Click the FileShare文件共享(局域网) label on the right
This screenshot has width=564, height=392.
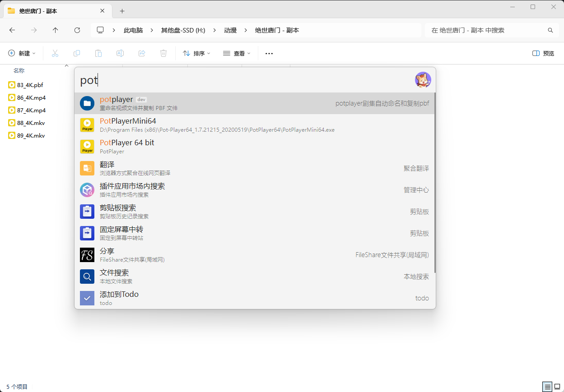(x=392, y=255)
